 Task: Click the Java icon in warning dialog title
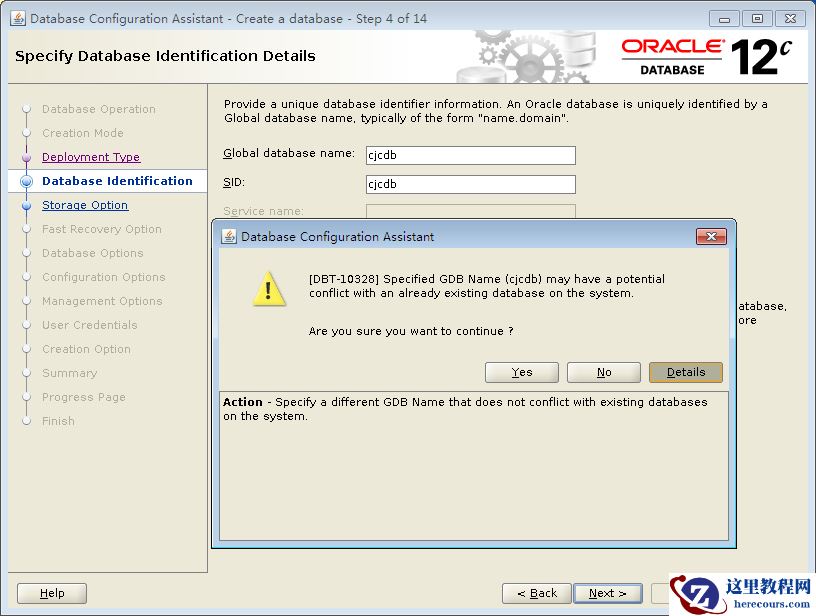click(x=229, y=237)
